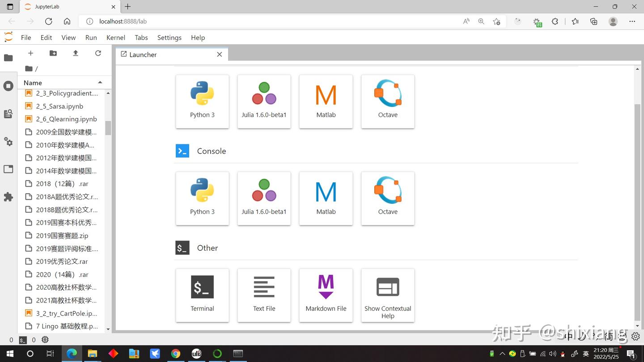
Task: Open Task View on the taskbar
Action: (x=50, y=354)
